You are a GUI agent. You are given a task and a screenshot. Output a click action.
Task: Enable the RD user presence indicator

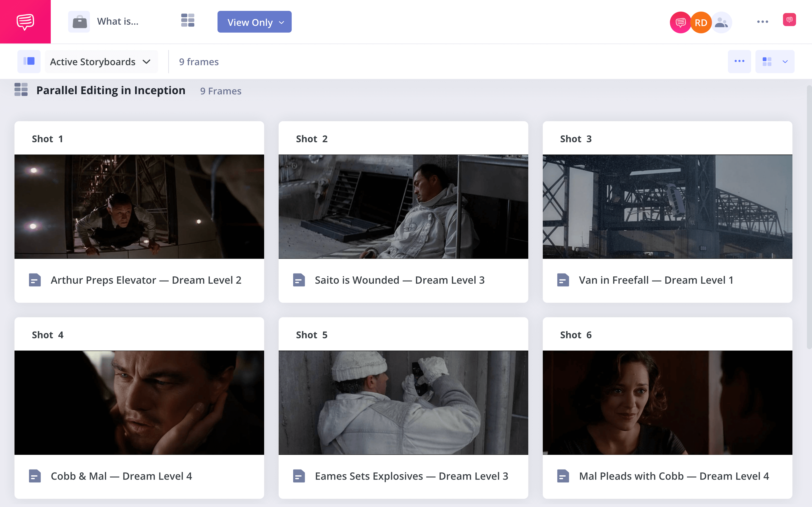[700, 22]
